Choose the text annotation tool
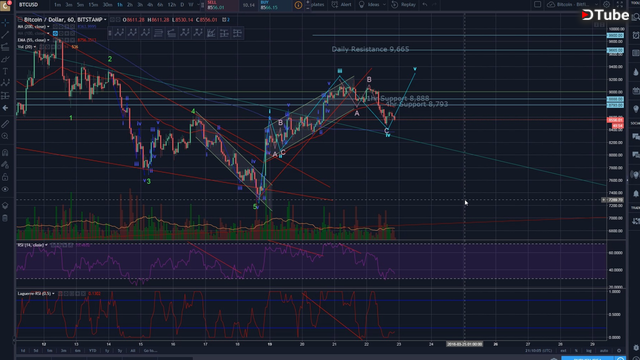 coord(5,71)
